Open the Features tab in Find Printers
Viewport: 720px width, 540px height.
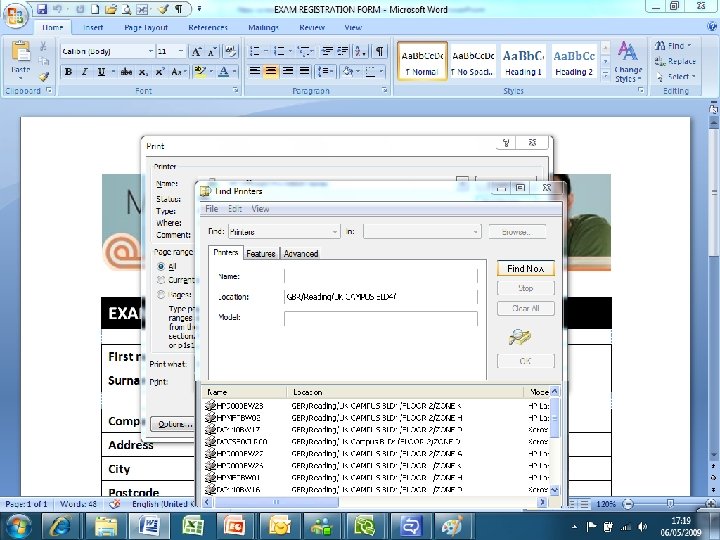[x=260, y=253]
